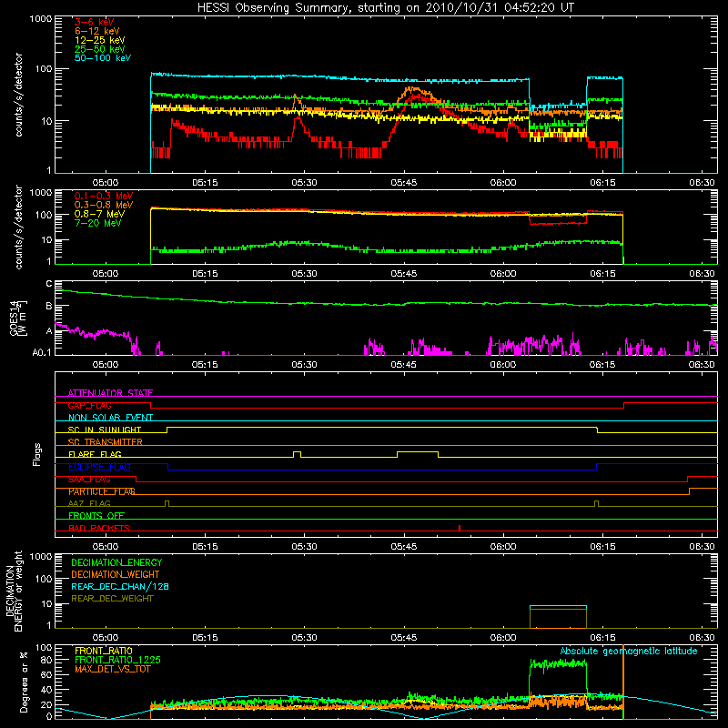Select the orange 6-12 keV legend label

tap(97, 31)
